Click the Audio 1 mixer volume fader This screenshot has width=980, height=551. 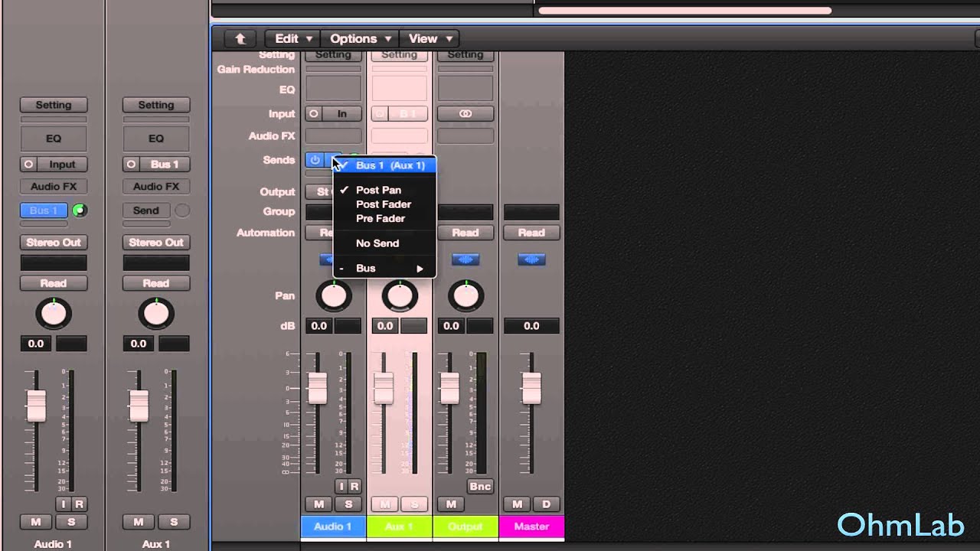tap(318, 388)
